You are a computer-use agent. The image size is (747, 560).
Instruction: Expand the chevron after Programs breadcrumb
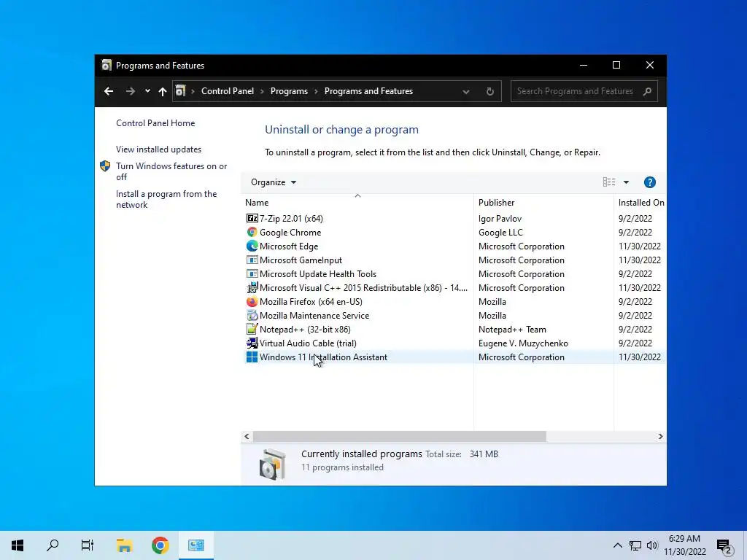pos(316,91)
